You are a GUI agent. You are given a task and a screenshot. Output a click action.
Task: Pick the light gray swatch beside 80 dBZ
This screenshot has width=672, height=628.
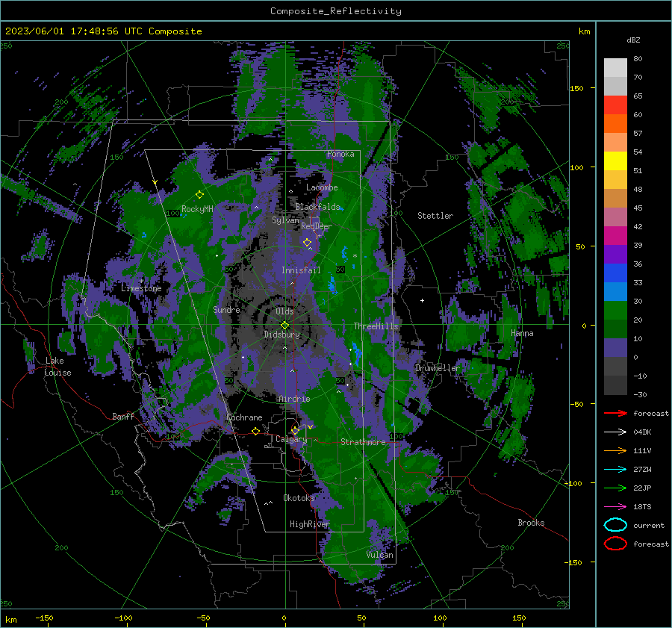click(x=615, y=67)
